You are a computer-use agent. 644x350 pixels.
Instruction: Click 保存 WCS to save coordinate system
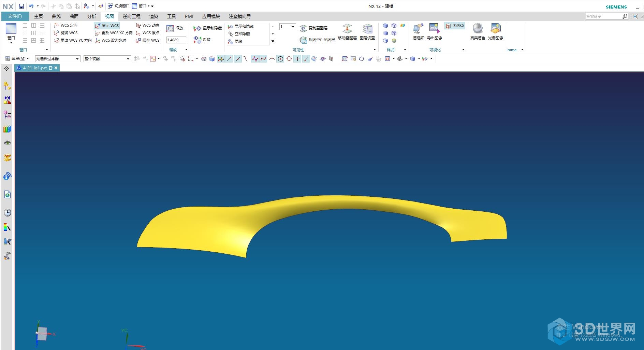tap(147, 40)
